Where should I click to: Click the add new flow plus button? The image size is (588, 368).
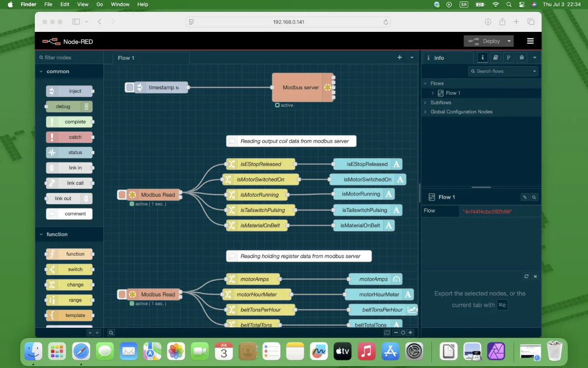[x=399, y=57]
